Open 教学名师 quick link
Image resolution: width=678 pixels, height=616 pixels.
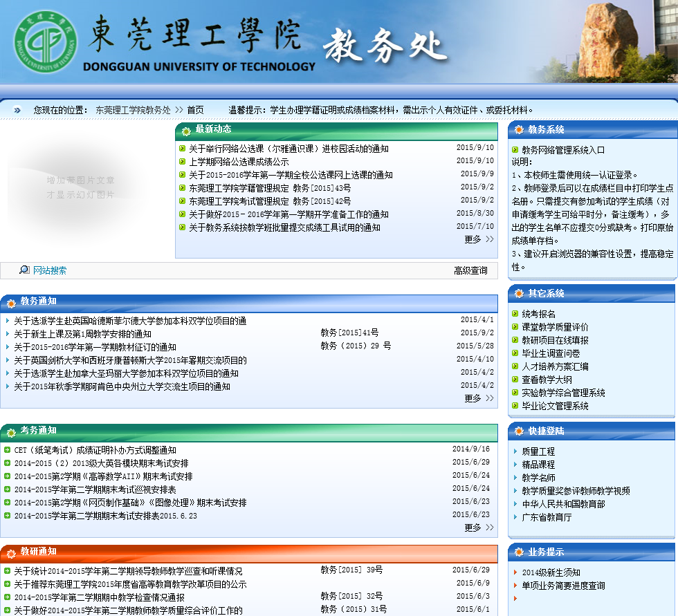tap(538, 478)
